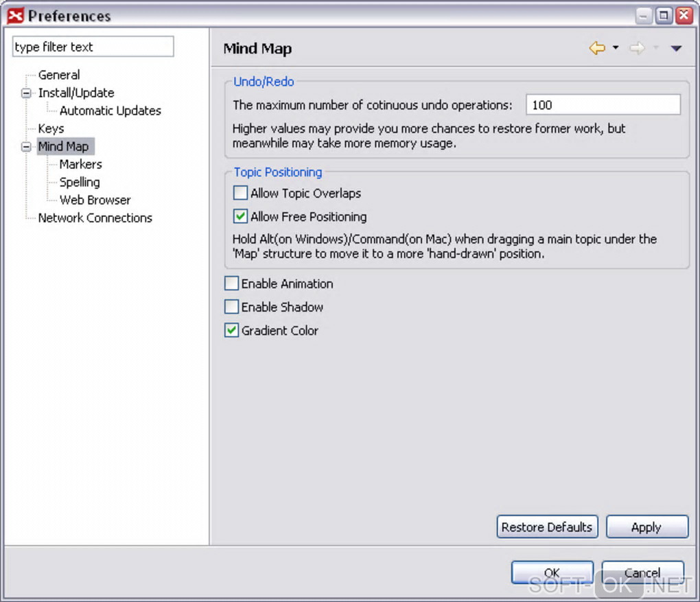
Task: Open the preferences view menu triangle
Action: (676, 48)
